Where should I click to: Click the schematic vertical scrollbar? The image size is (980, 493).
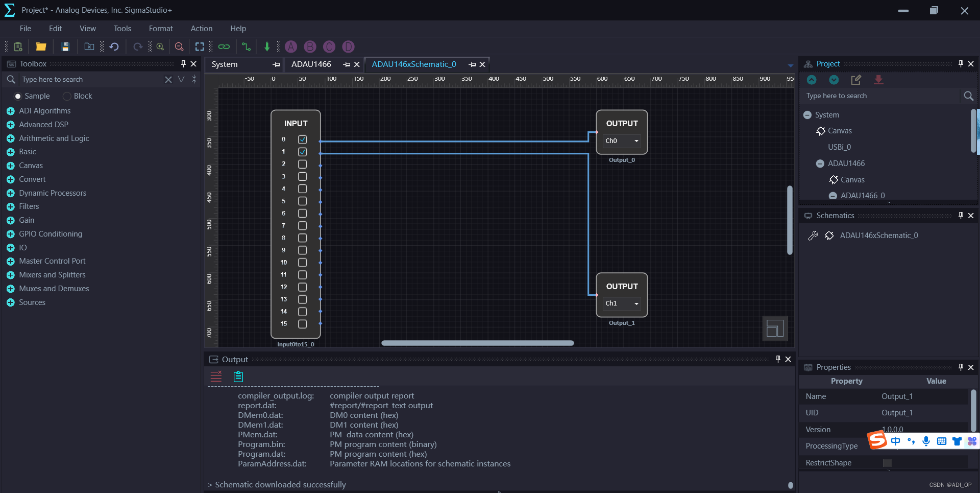790,220
